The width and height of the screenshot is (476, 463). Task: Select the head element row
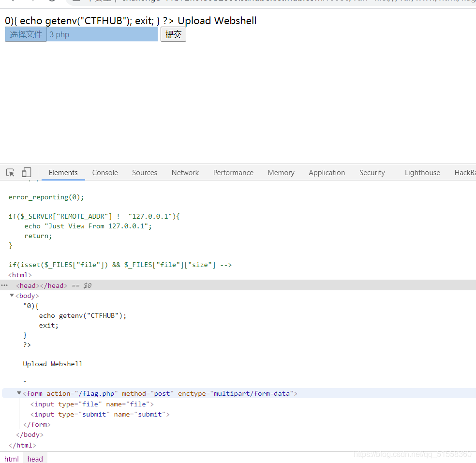238,285
